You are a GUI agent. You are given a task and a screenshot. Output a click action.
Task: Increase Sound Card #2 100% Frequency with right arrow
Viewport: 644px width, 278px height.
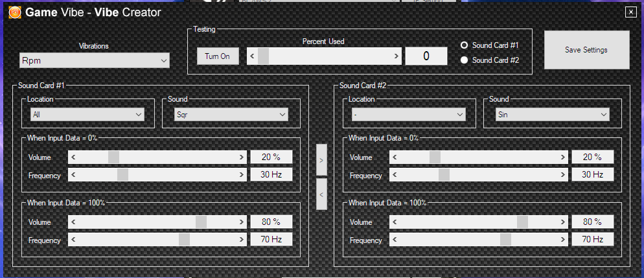(x=563, y=239)
